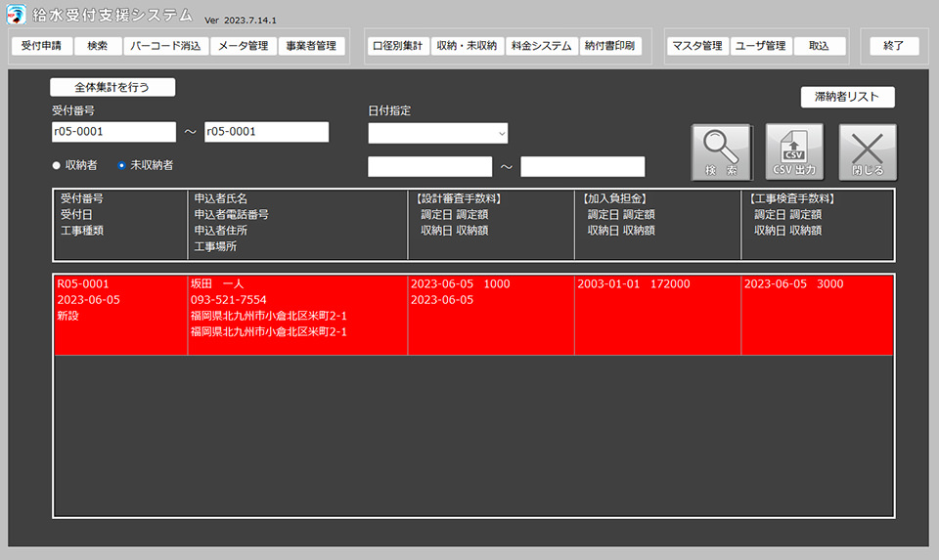939x560 pixels.
Task: Expand the 日付指定 dropdown
Action: click(438, 133)
